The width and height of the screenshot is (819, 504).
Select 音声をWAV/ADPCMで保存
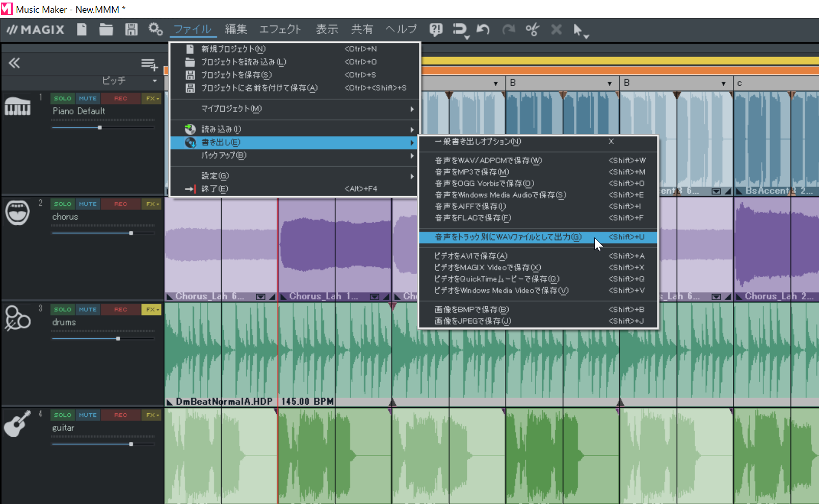pyautogui.click(x=538, y=161)
